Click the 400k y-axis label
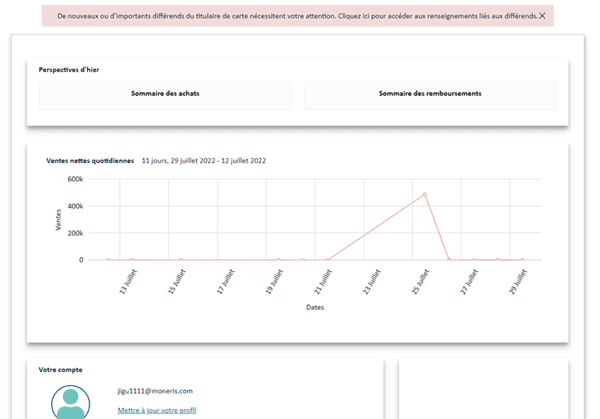 pos(75,206)
